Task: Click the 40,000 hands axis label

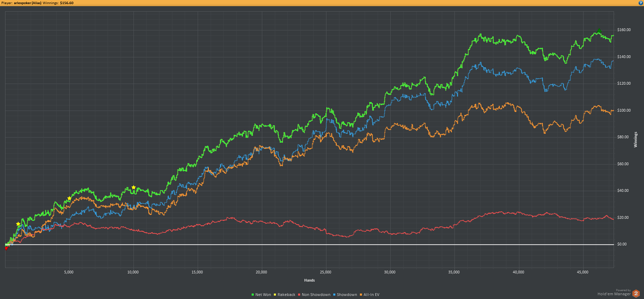Action: click(518, 272)
